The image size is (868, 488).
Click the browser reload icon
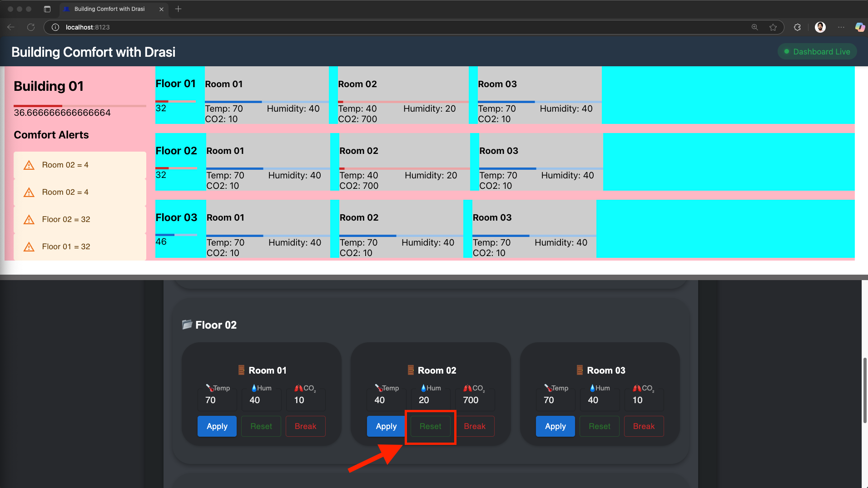31,27
